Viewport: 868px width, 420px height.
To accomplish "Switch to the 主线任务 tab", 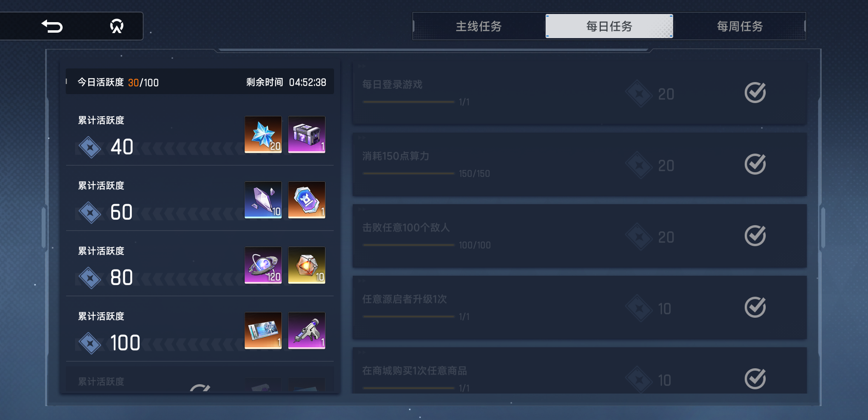I will pos(479,26).
